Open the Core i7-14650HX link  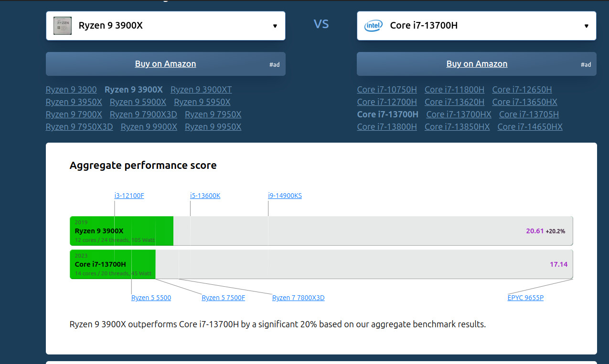point(530,127)
